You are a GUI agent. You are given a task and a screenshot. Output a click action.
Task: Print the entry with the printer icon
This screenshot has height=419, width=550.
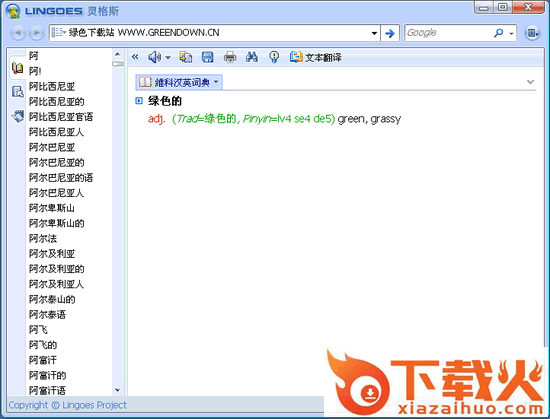coord(230,57)
